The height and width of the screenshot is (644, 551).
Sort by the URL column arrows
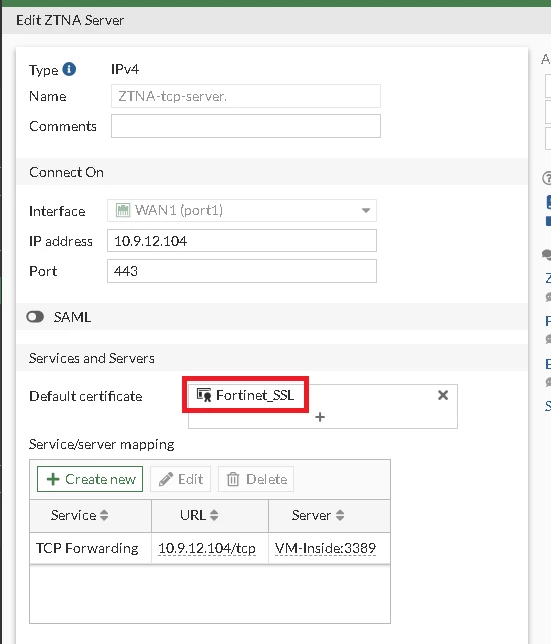click(214, 515)
